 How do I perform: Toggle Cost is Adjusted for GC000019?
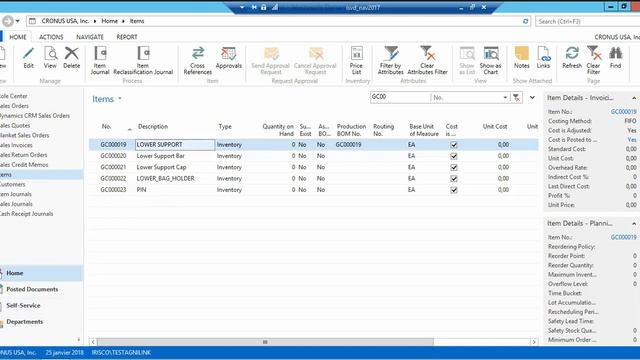pyautogui.click(x=453, y=145)
